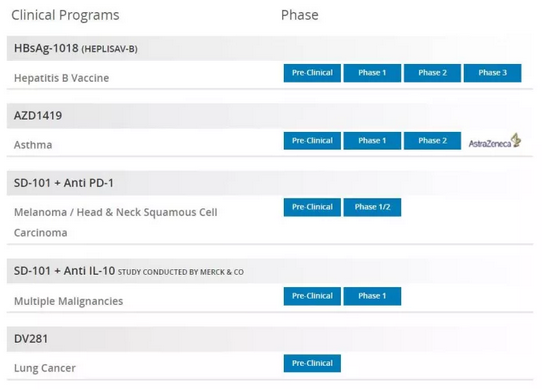
Task: Select Pre-Clinical badge for Hepatitis B Vaccine
Action: (312, 73)
